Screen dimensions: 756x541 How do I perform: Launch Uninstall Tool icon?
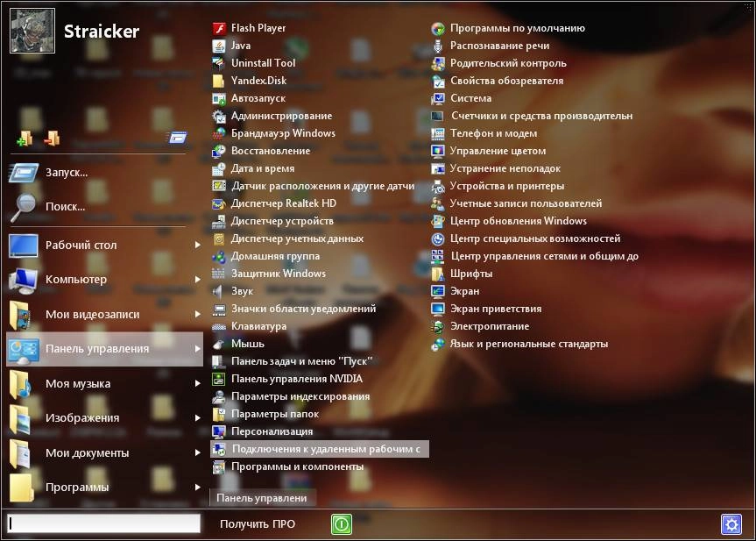[219, 63]
